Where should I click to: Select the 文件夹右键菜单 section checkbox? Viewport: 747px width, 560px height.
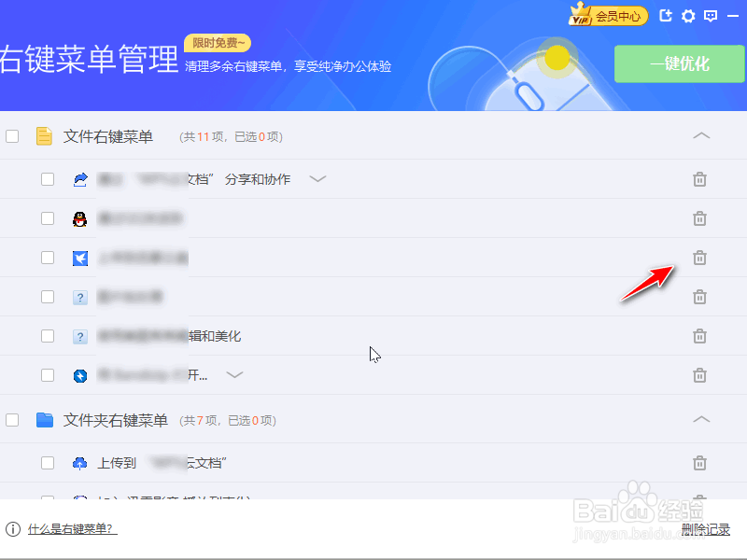pyautogui.click(x=11, y=420)
